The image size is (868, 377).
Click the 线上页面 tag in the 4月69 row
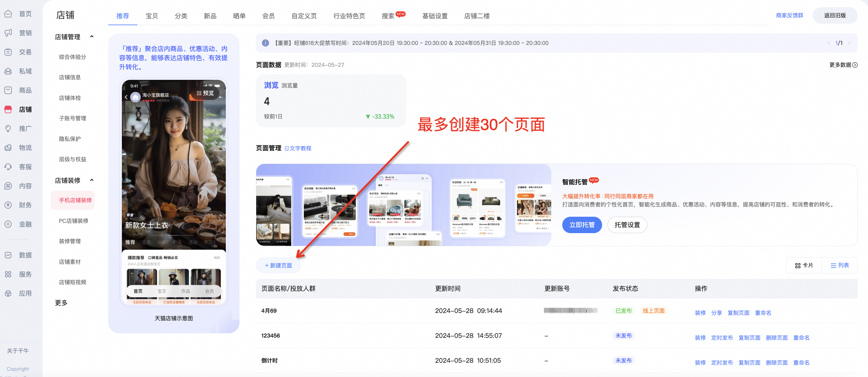pyautogui.click(x=653, y=311)
